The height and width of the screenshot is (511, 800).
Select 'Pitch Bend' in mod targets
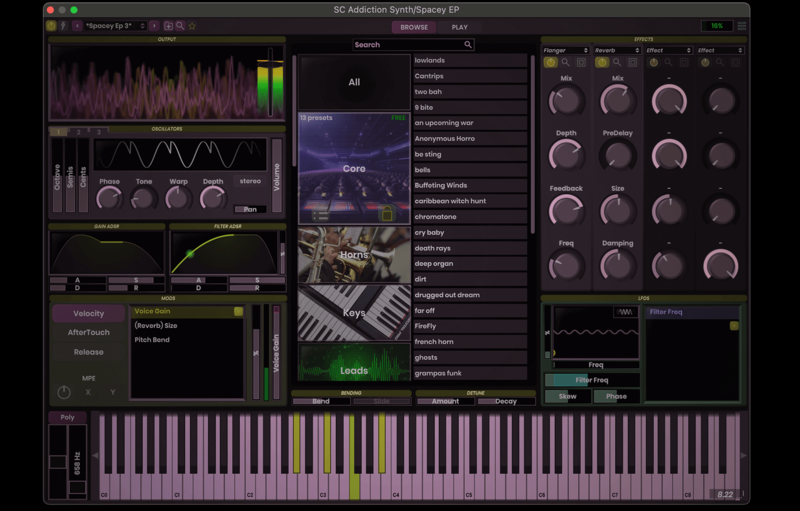point(152,340)
